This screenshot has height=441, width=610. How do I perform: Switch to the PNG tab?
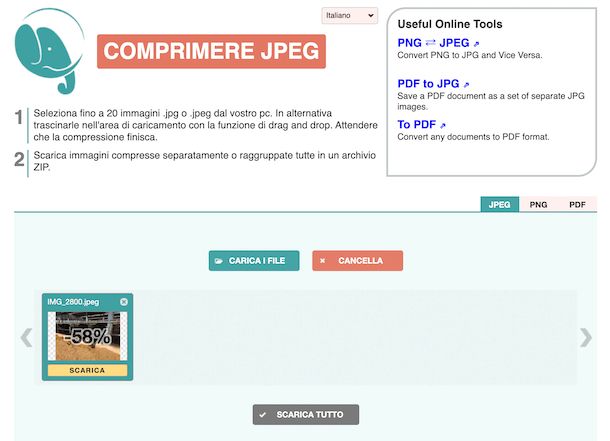(x=538, y=205)
